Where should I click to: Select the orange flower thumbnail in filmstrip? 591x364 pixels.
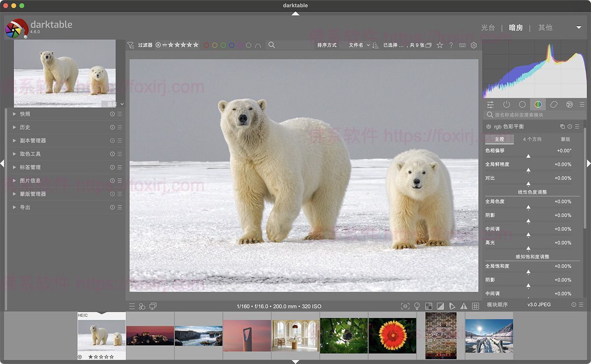click(392, 335)
